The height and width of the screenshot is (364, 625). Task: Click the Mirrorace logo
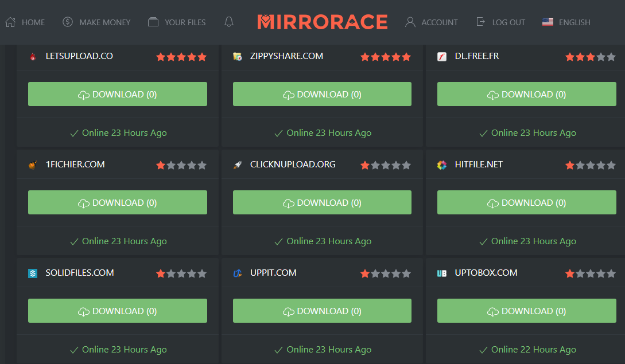(x=322, y=22)
